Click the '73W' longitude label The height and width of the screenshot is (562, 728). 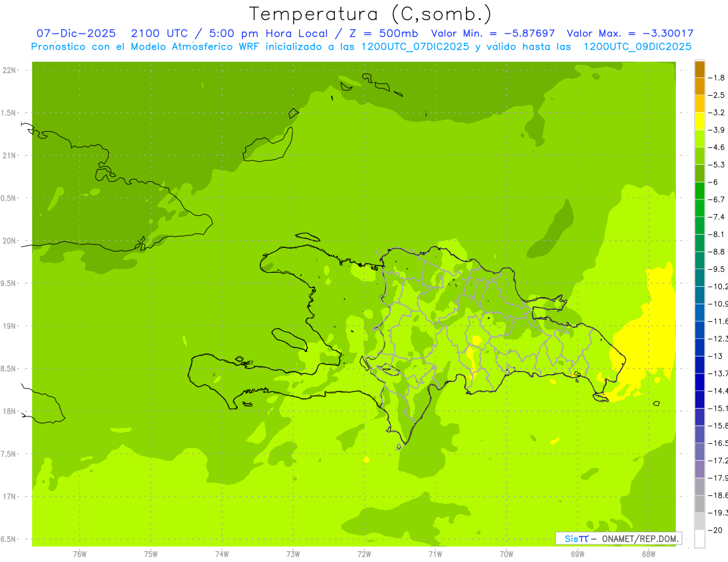tap(293, 554)
